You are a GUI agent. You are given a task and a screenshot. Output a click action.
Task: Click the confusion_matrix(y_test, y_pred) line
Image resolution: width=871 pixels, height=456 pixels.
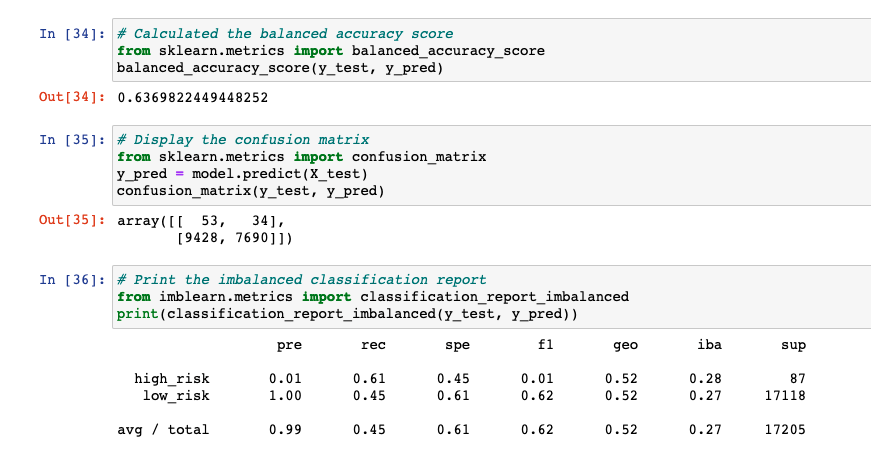click(x=251, y=191)
